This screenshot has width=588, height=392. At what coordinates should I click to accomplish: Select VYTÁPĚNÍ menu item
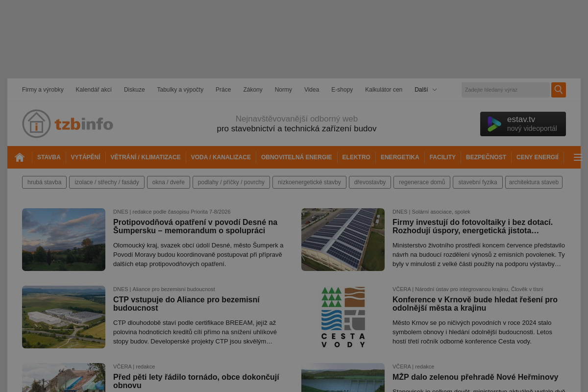[x=85, y=157]
